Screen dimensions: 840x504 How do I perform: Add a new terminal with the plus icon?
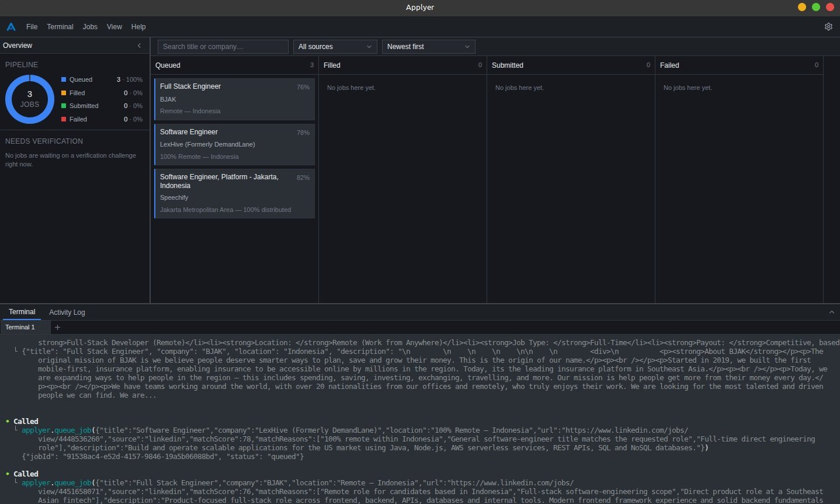(57, 328)
